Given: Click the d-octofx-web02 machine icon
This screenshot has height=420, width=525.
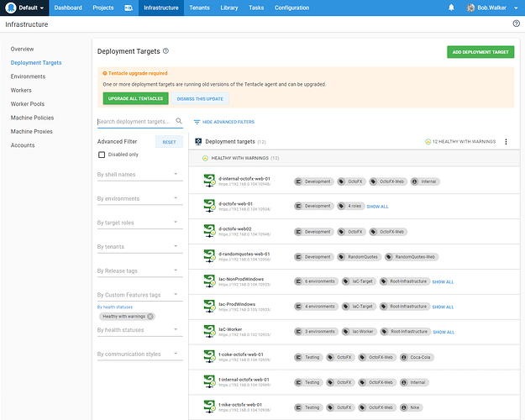Looking at the screenshot, I should tap(209, 231).
